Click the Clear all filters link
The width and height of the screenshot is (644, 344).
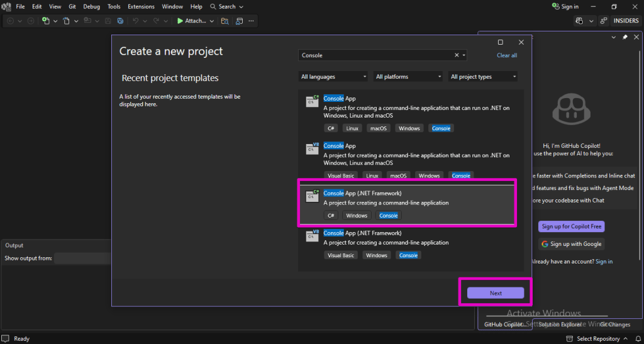click(507, 55)
